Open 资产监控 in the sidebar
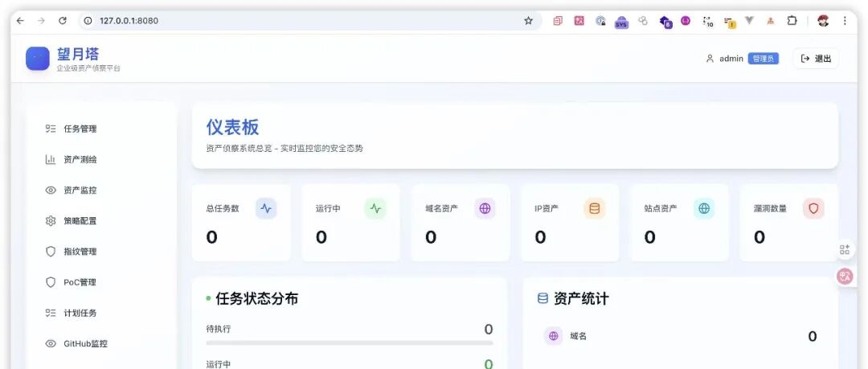The image size is (868, 369). (101, 190)
